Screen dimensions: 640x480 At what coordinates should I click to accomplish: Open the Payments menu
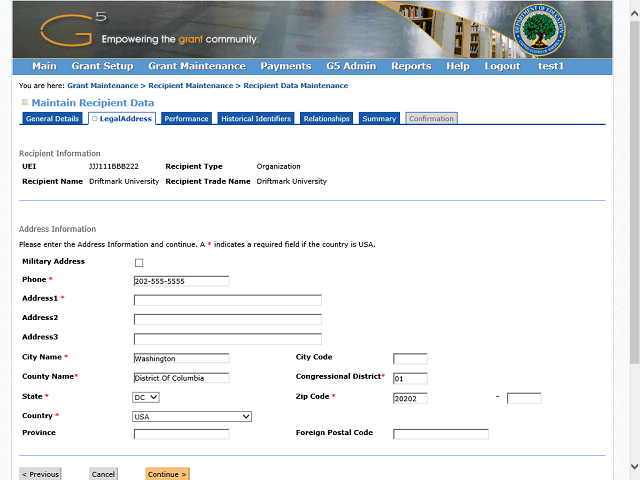(286, 66)
